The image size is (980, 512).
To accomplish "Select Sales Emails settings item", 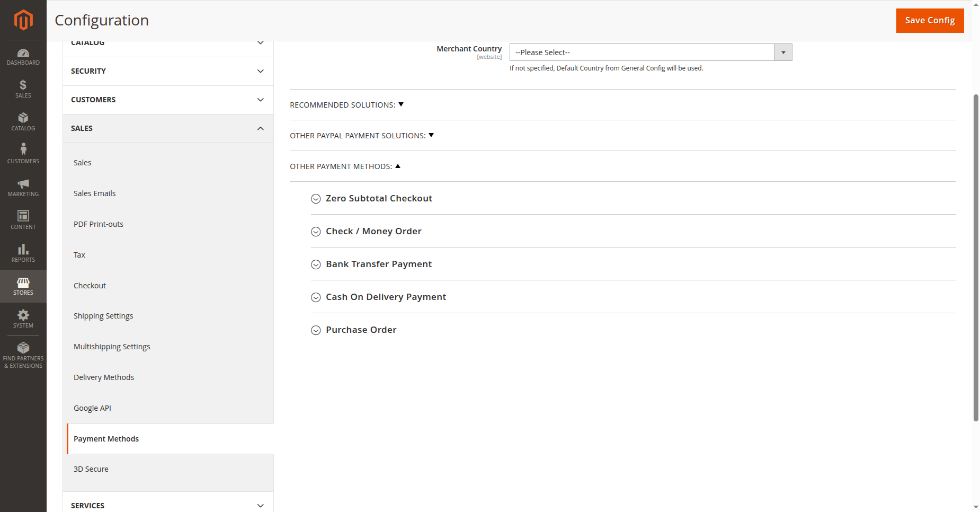I will [x=94, y=193].
